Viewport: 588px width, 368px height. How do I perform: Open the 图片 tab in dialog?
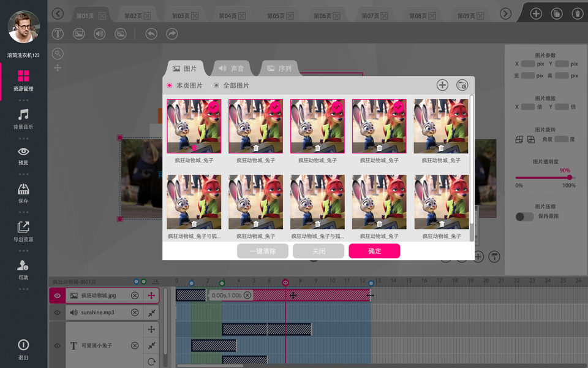click(x=185, y=68)
